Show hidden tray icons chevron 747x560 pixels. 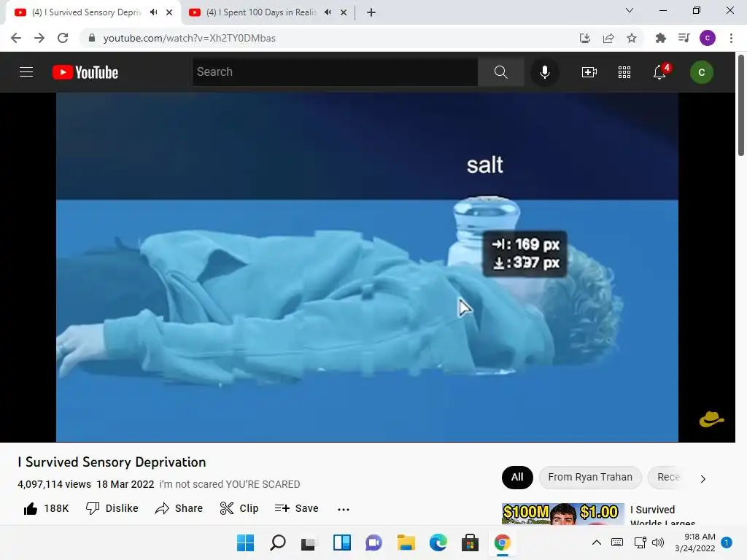597,542
